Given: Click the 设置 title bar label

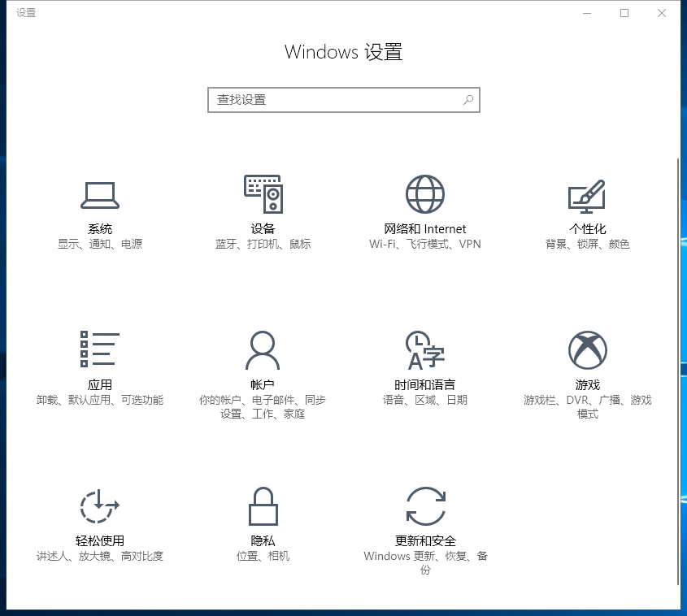Looking at the screenshot, I should click(24, 12).
